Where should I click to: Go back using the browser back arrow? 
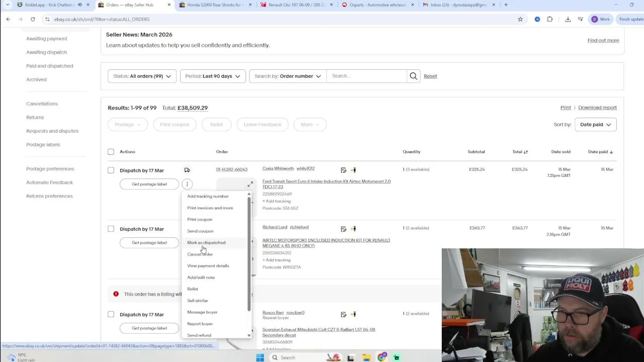(x=8, y=19)
